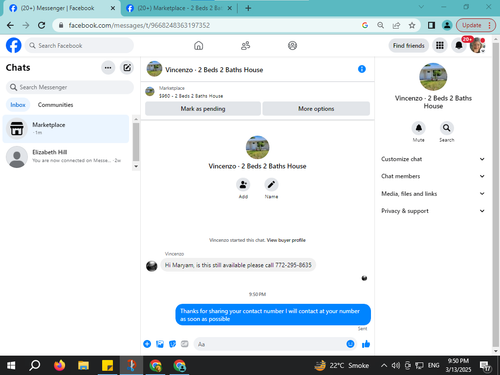Open the browser side panel icon
Viewport: 500px width, 375px height.
[x=431, y=25]
